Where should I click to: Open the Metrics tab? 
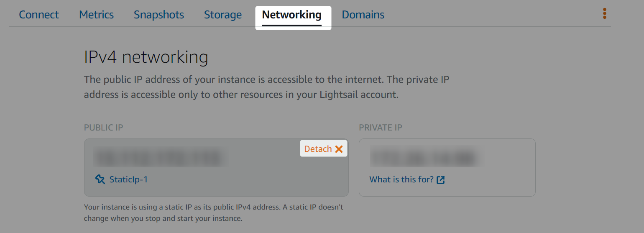pyautogui.click(x=96, y=15)
